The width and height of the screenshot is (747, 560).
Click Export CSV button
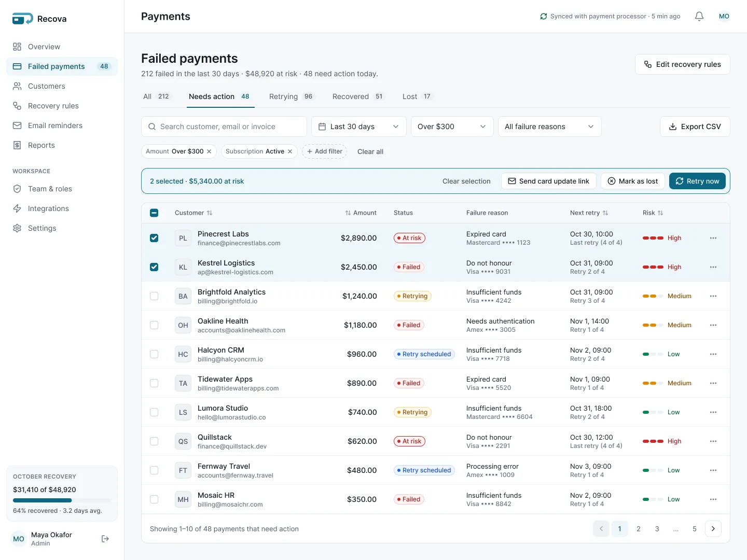(x=695, y=127)
